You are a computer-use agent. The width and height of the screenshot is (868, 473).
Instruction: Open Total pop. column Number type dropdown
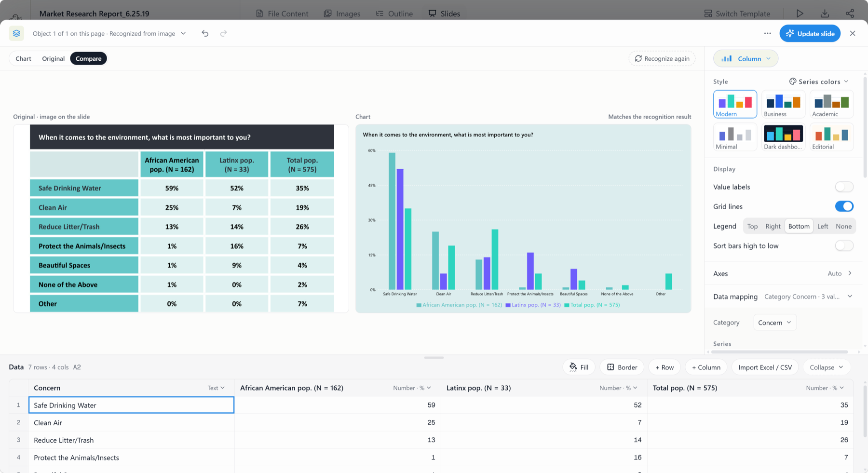click(825, 388)
